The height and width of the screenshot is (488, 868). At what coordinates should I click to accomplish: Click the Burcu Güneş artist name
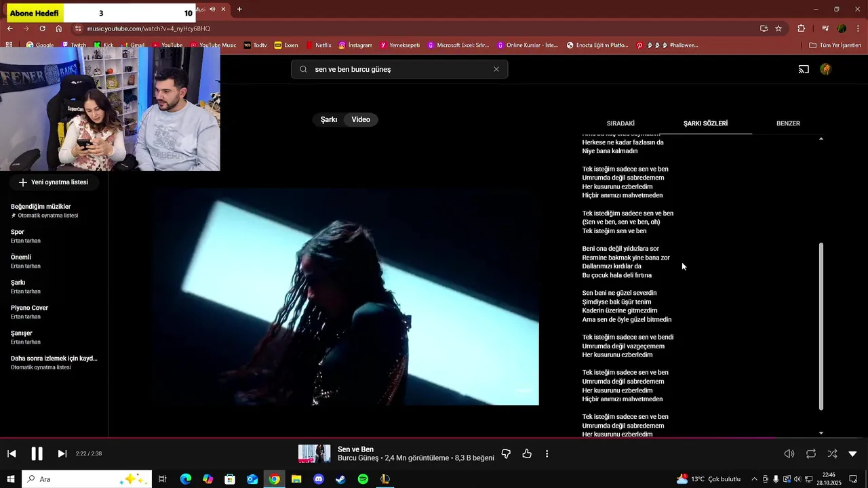[358, 458]
